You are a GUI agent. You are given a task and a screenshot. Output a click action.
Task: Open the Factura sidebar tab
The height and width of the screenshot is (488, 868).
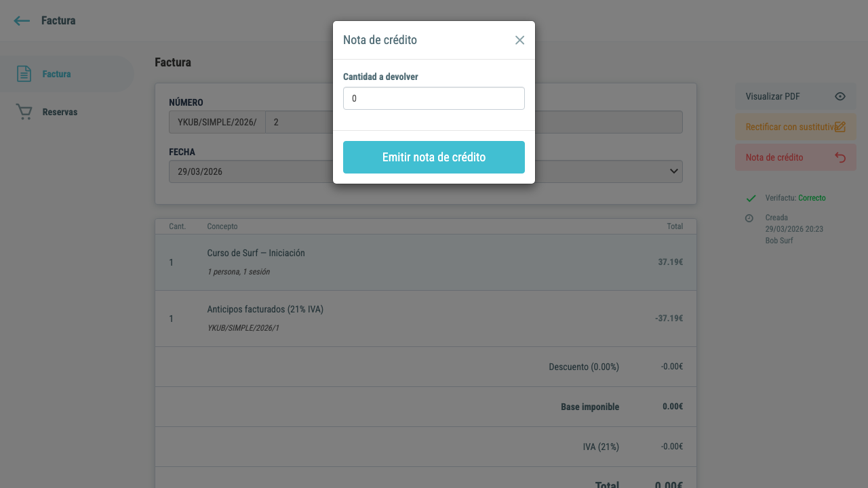point(66,74)
